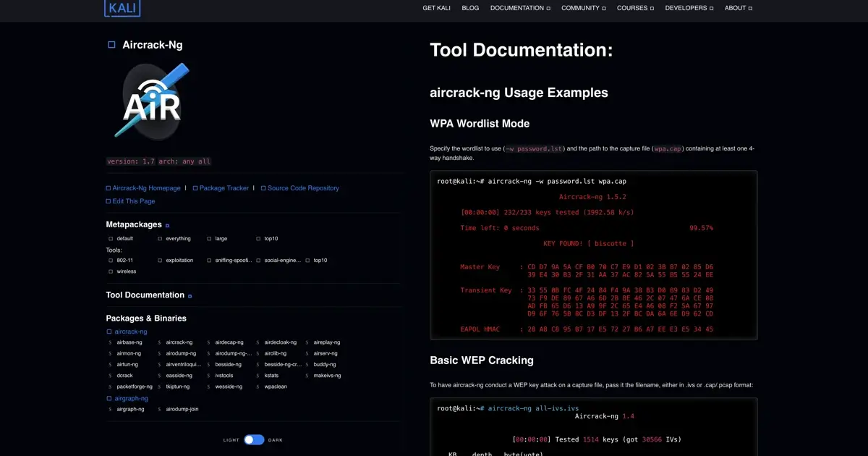Click the icon before wireless tool tag
The image size is (868, 456).
(111, 271)
